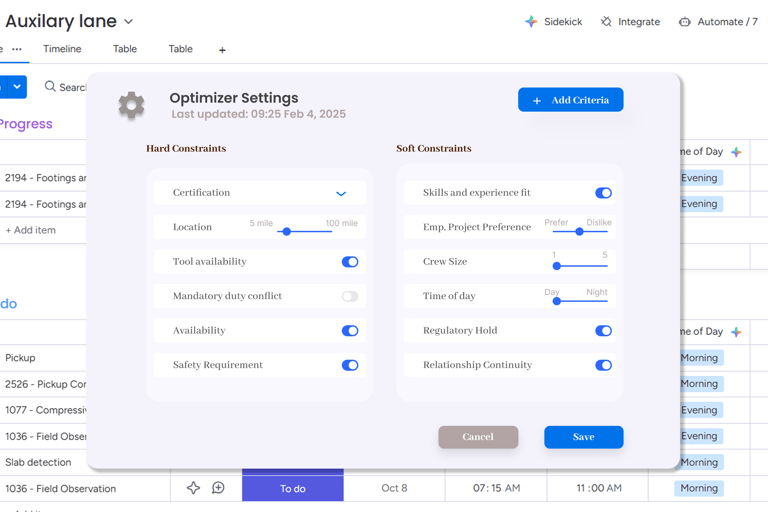Click the Sidekick sparkle icon
The image size is (768, 512).
(x=531, y=21)
